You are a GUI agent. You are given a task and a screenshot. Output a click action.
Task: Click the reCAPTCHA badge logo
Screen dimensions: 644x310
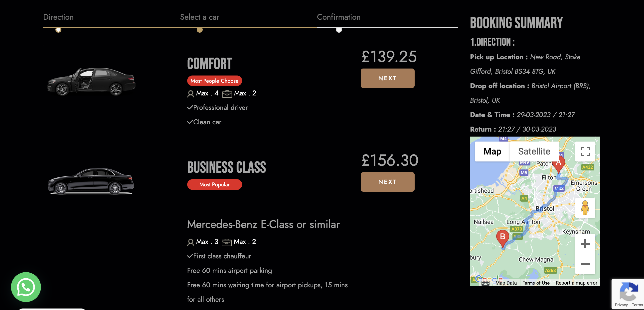pos(629,291)
